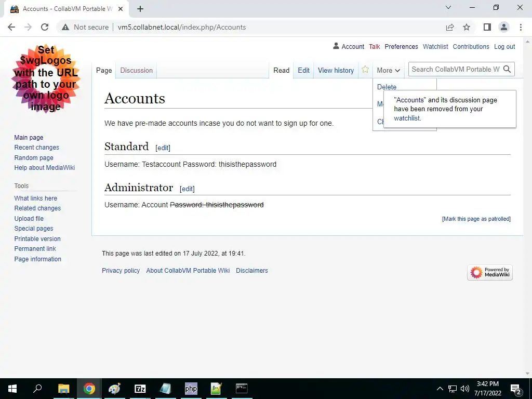The image size is (532, 399).
Task: Open the Paint palette taskbar icon
Action: point(115,389)
